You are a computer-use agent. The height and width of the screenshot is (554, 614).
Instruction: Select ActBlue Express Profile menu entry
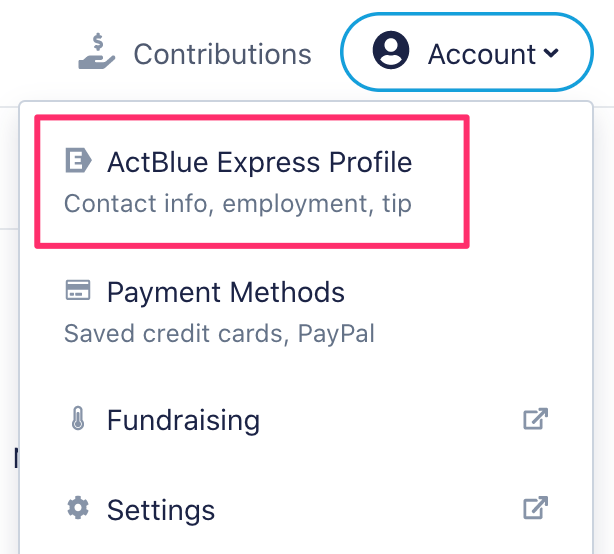pos(252,182)
